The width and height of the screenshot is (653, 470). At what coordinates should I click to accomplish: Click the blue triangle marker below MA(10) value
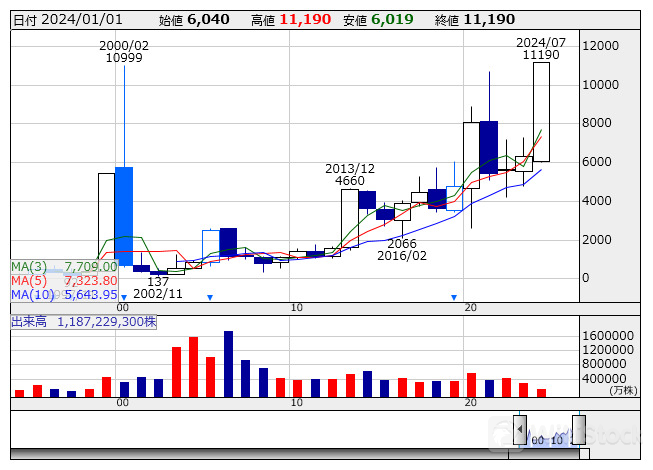click(x=124, y=297)
